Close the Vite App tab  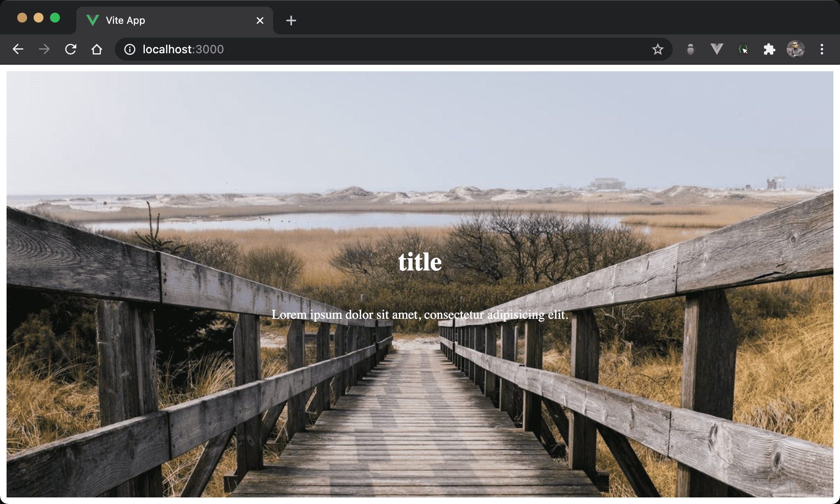tap(260, 20)
